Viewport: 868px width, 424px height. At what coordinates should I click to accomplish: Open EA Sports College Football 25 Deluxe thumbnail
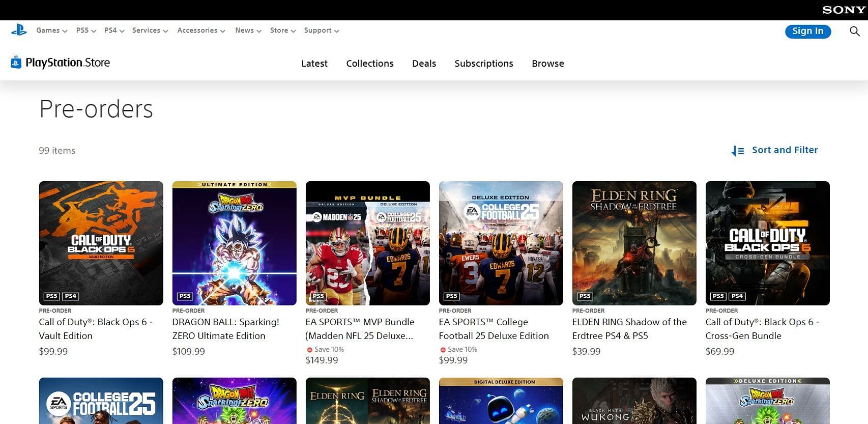tap(501, 243)
